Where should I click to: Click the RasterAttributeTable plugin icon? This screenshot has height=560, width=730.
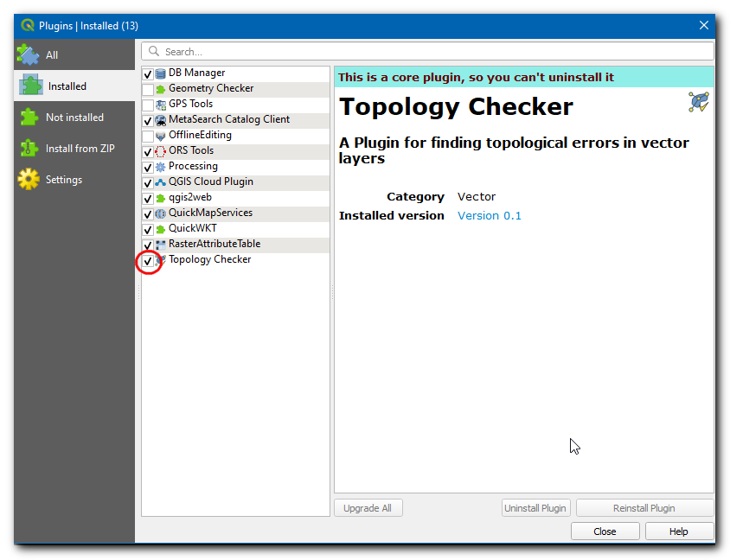point(160,245)
